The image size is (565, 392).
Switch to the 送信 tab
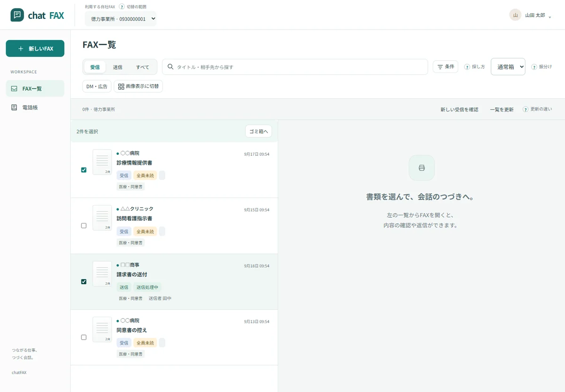[118, 67]
